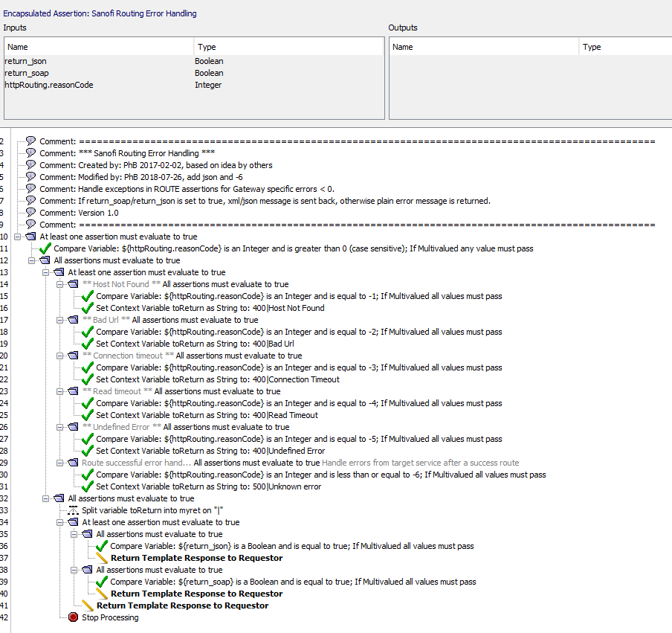The height and width of the screenshot is (633, 672).
Task: Select the folder icon of the Bad Url group
Action: point(72,320)
